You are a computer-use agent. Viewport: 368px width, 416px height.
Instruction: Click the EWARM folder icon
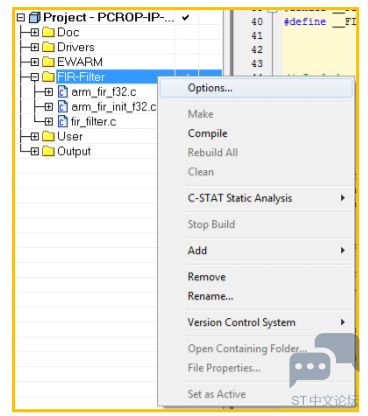pyautogui.click(x=48, y=62)
